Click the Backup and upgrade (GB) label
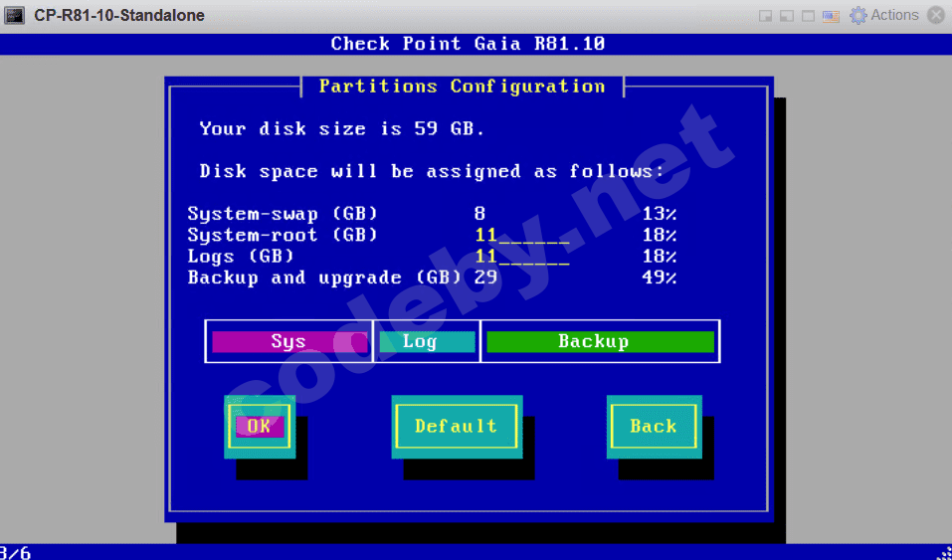 point(324,278)
